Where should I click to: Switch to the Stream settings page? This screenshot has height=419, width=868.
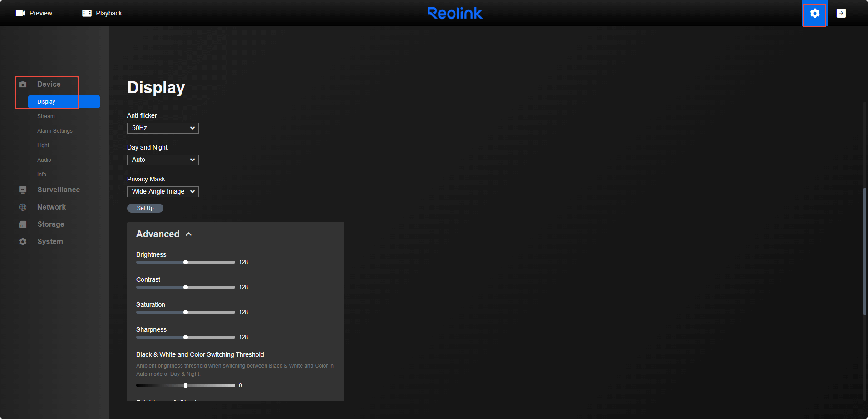tap(46, 116)
